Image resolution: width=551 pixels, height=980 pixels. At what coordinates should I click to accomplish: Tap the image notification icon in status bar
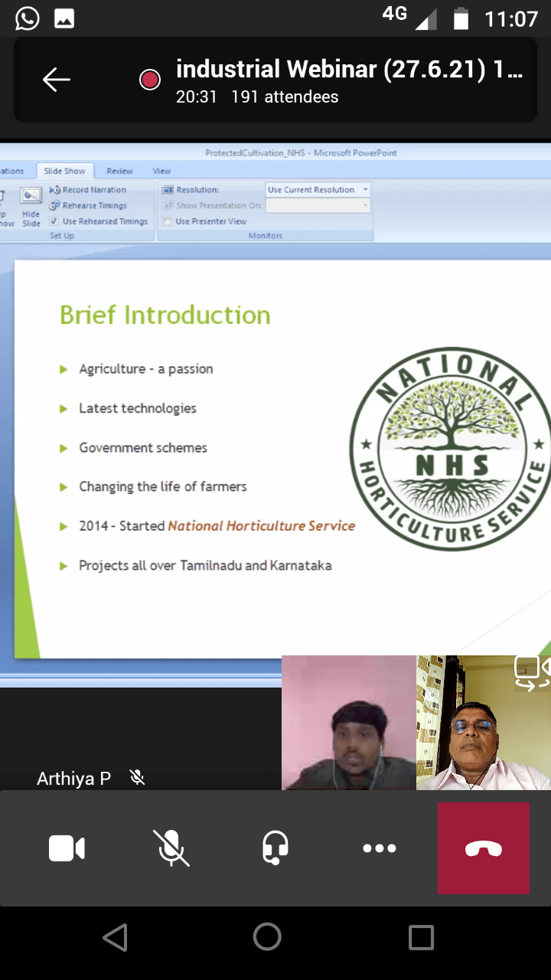pos(64,19)
